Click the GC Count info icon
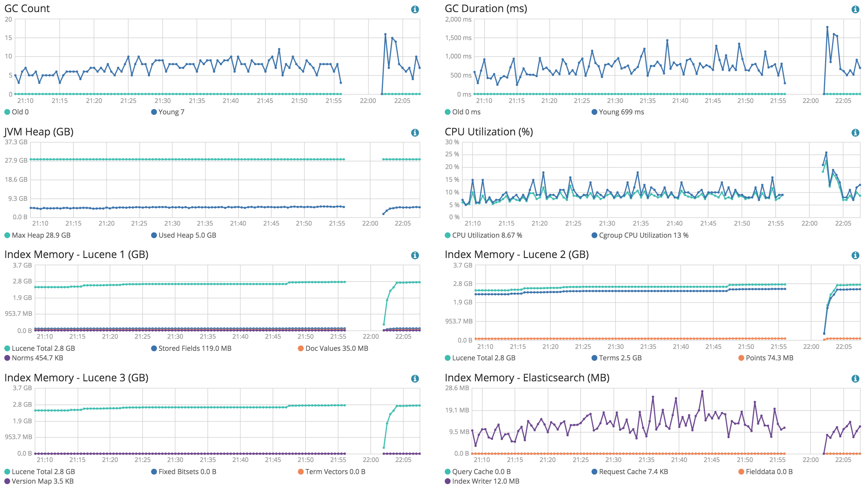 415,10
